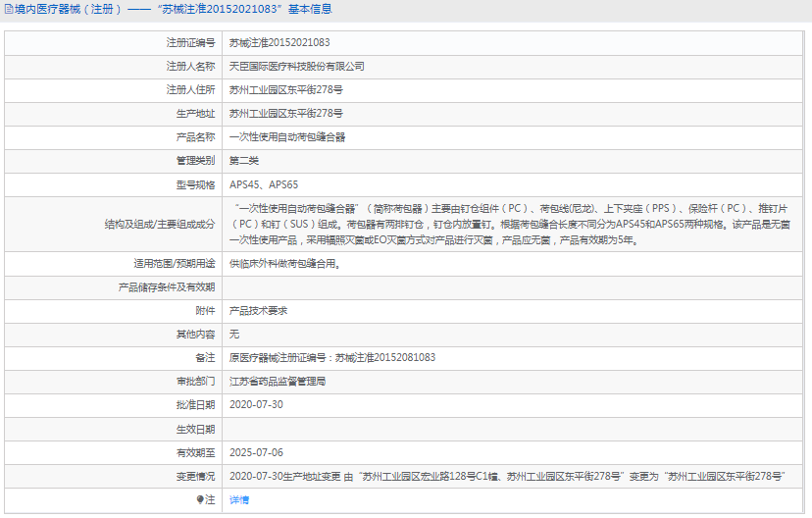Viewport: 812px width, 518px height.
Task: Click the 管理类别 label
Action: pos(195,161)
